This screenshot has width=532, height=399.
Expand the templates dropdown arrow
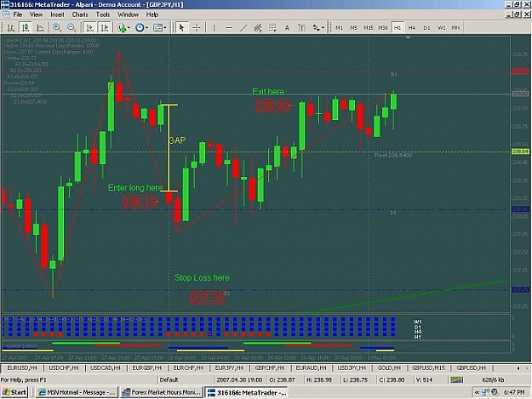point(165,28)
